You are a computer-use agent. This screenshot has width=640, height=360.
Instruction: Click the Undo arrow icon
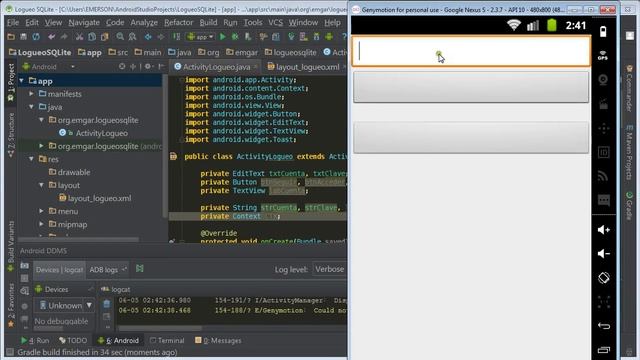(51, 37)
